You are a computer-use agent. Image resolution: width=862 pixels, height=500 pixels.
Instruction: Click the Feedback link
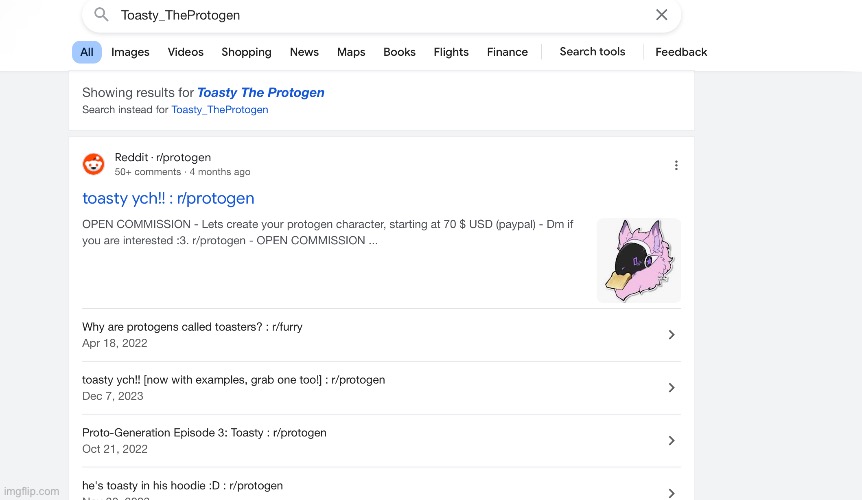[x=681, y=52]
